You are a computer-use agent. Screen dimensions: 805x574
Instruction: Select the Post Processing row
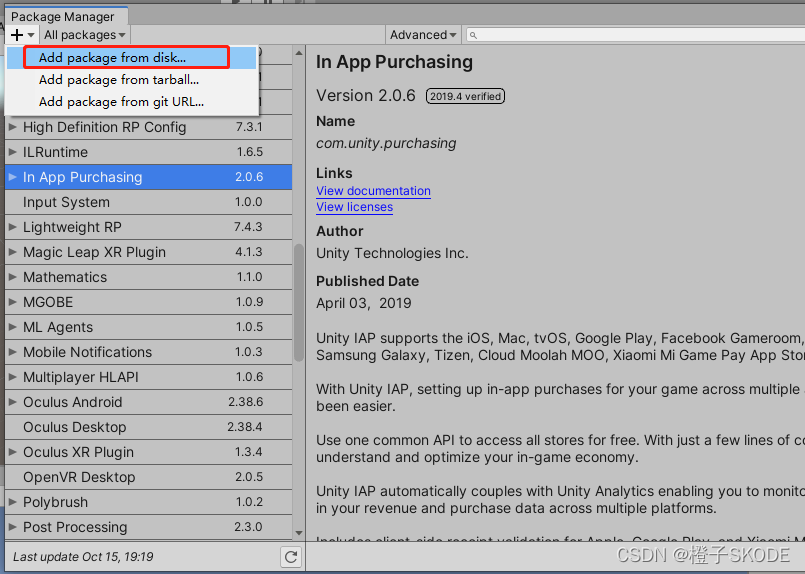[x=148, y=527]
